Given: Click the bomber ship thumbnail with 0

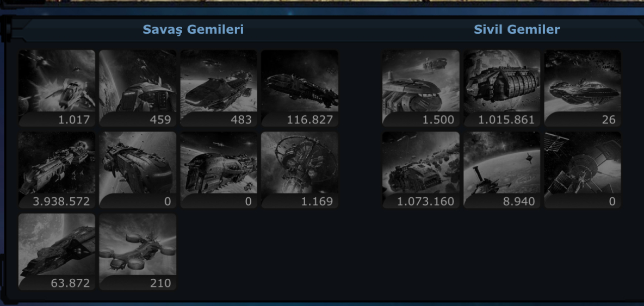Looking at the screenshot, I should pos(138,170).
